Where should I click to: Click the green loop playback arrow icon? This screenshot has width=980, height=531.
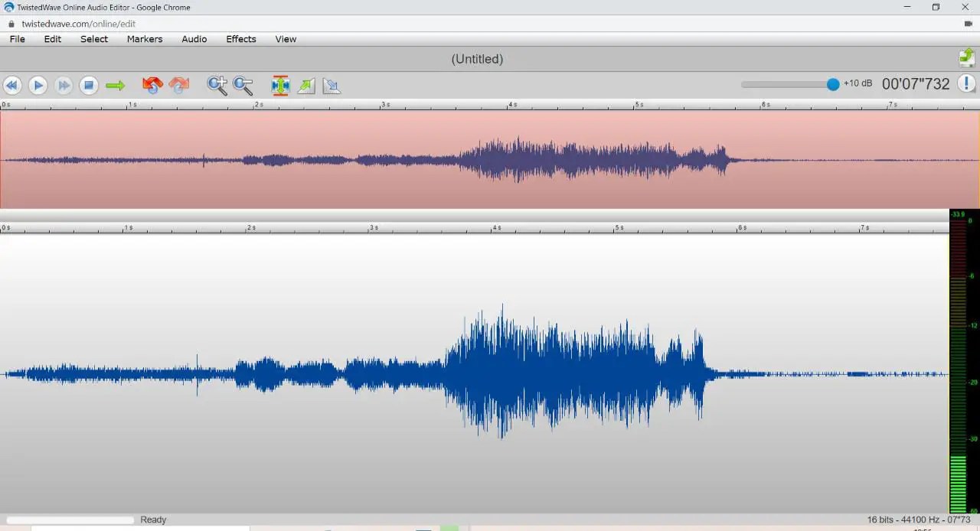point(116,85)
